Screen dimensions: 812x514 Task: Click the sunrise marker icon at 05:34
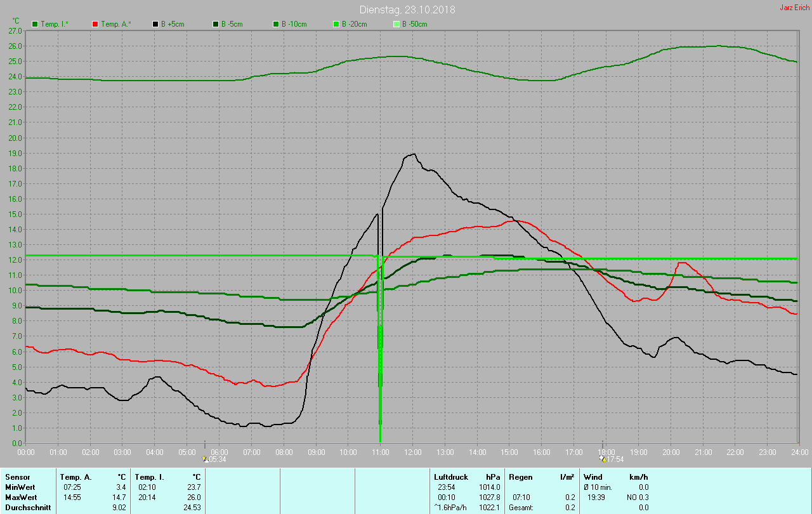click(x=204, y=458)
